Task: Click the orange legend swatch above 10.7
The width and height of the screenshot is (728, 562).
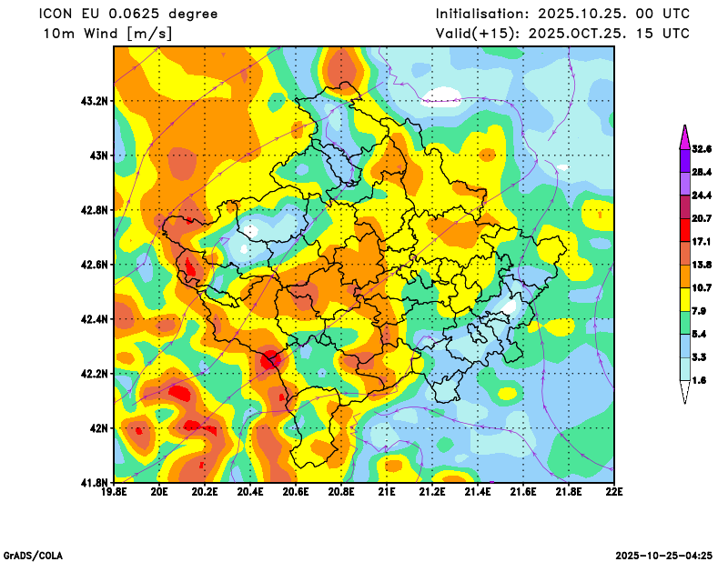Action: tap(683, 276)
